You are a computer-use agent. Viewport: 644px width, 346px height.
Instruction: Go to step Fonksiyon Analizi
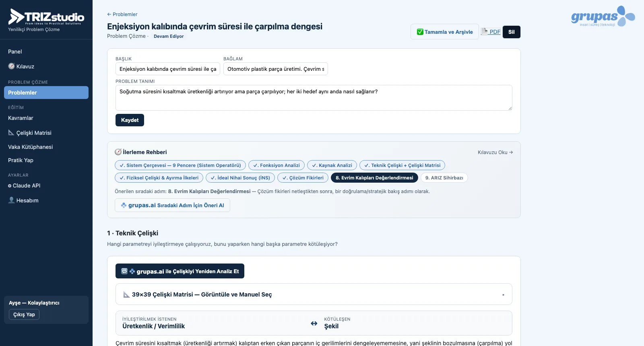[x=277, y=165]
